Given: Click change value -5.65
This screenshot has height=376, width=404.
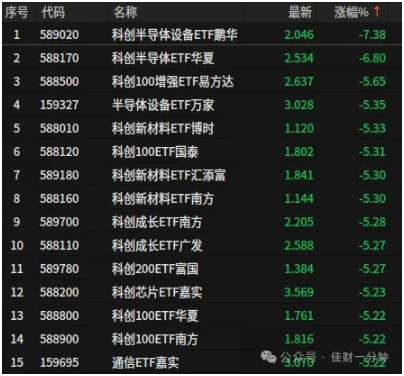Looking at the screenshot, I should click(x=372, y=81).
